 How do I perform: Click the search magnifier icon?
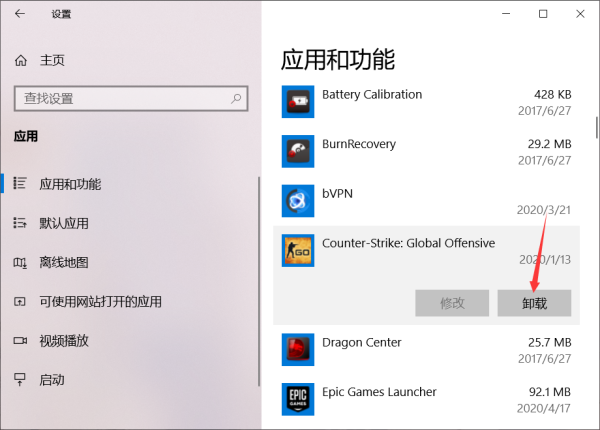point(236,98)
